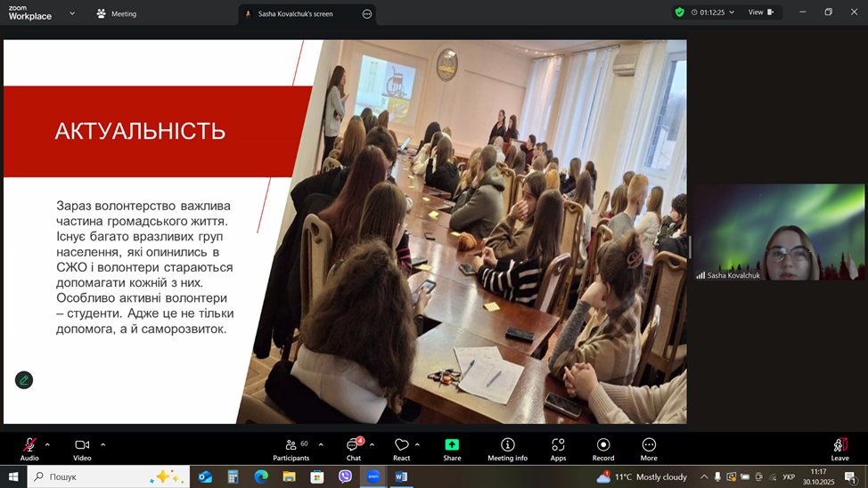Viewport: 868px width, 488px height.
Task: Toggle the Video camera button
Action: click(x=82, y=448)
